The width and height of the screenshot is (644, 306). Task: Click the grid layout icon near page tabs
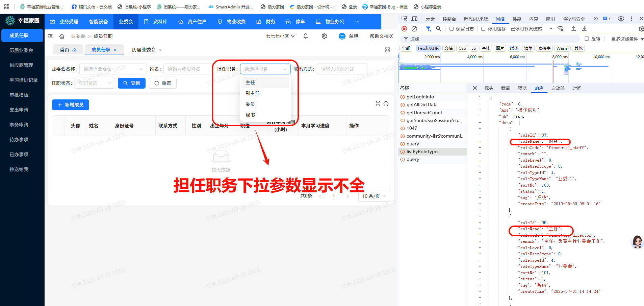[387, 50]
